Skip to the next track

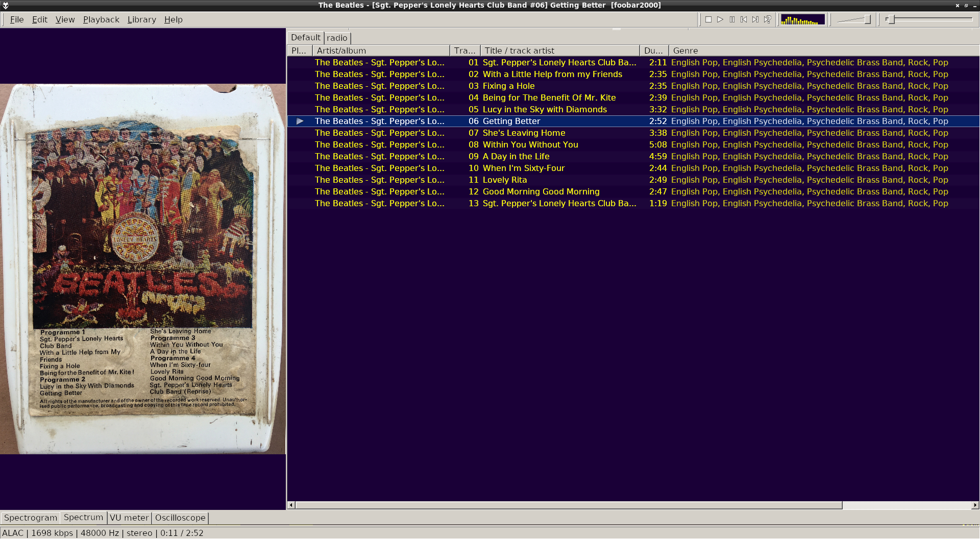click(755, 19)
